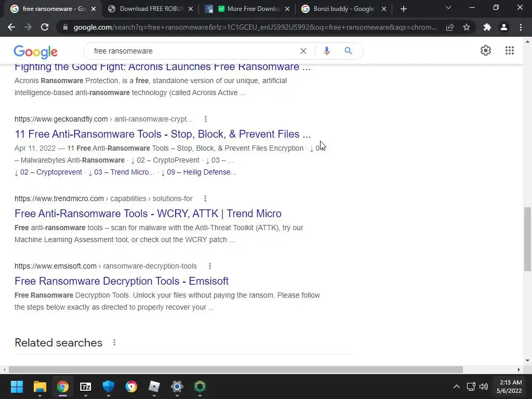Viewport: 532px width, 399px height.
Task: Clear the search box with X
Action: point(303,51)
